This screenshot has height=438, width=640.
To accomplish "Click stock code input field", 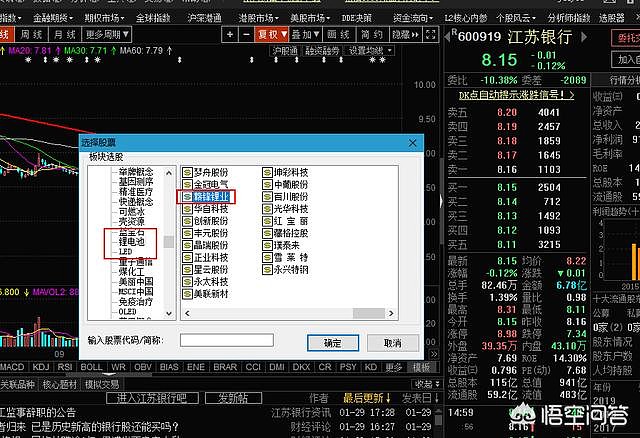I will click(x=227, y=340).
